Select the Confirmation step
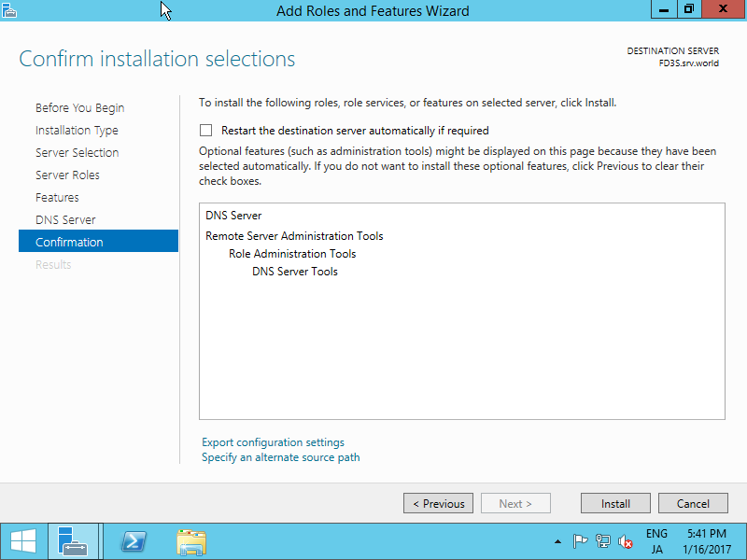The image size is (747, 560). click(98, 241)
